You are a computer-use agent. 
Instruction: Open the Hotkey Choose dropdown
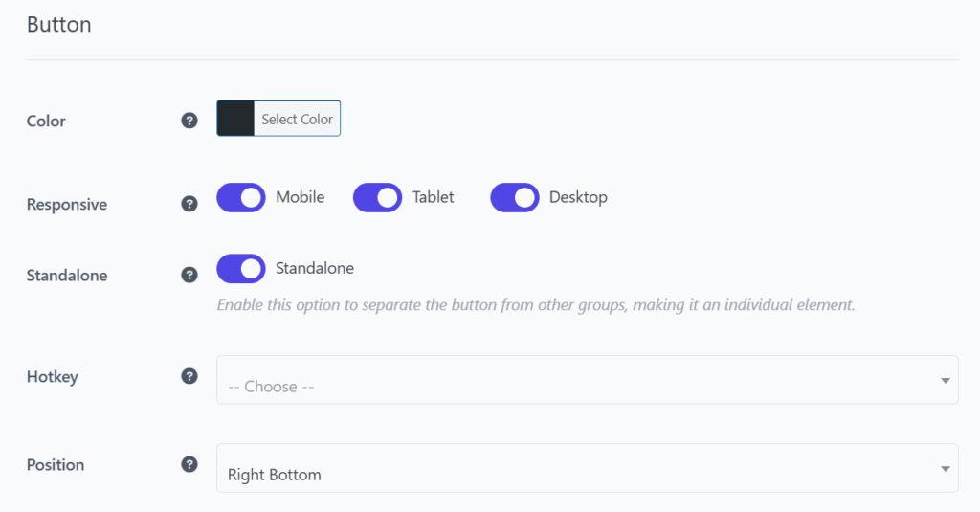pyautogui.click(x=587, y=380)
